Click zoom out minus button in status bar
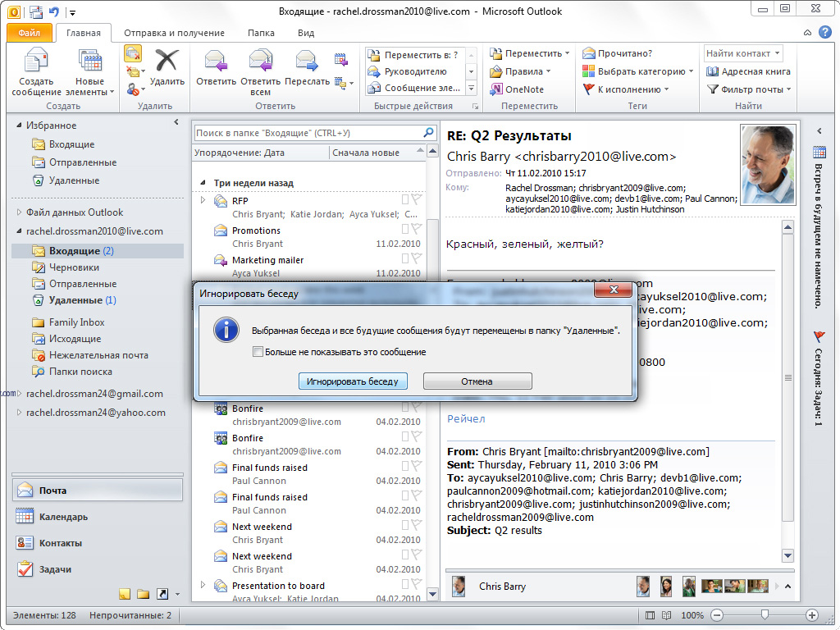Viewport: 840px width, 630px height. [717, 615]
